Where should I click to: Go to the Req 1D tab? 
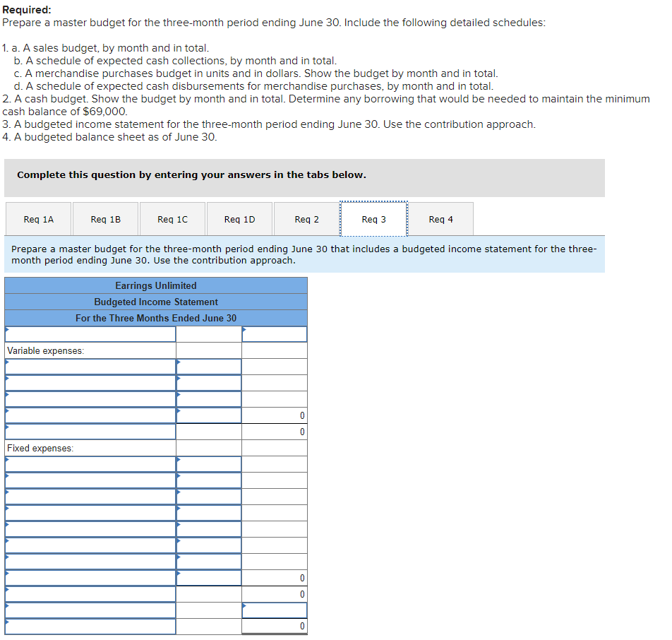click(239, 219)
